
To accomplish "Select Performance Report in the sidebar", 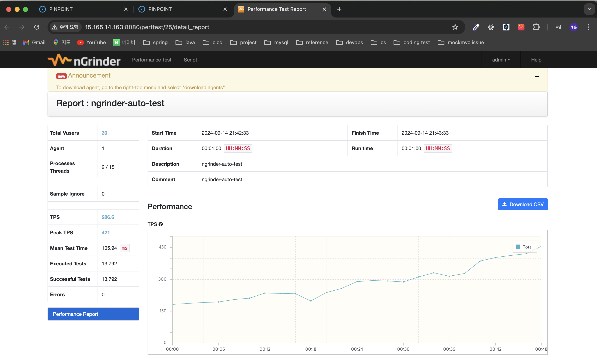I will [x=93, y=314].
